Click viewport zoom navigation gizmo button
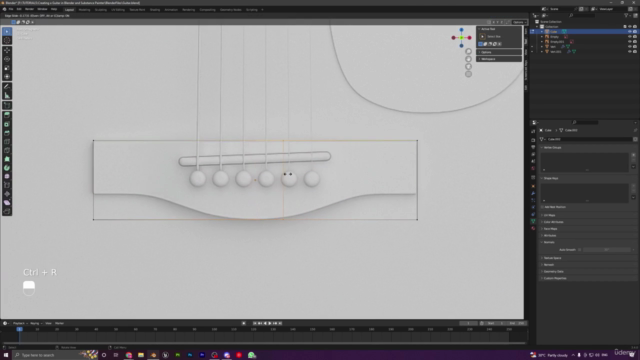This screenshot has height=360, width=640. [x=469, y=51]
